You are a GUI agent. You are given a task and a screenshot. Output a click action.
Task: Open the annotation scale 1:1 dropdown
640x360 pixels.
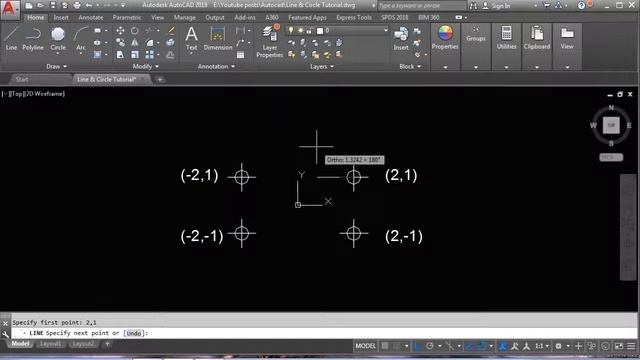click(x=542, y=346)
